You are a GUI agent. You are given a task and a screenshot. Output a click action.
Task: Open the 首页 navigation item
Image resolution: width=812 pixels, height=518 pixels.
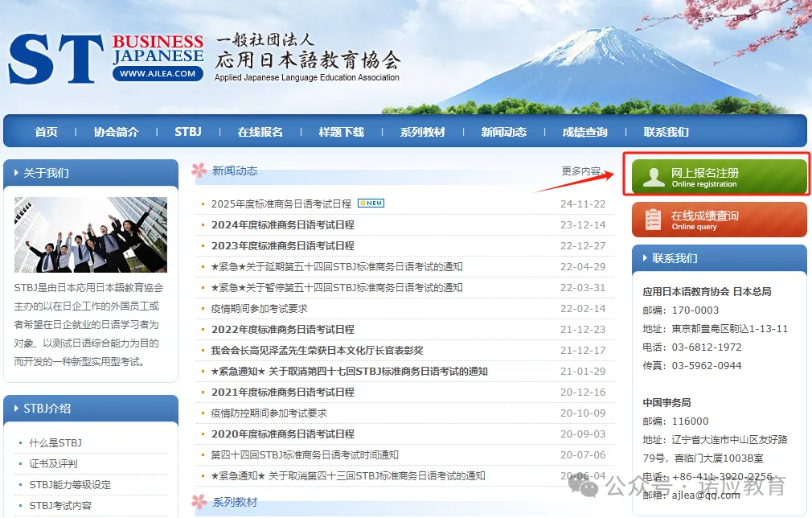[x=46, y=132]
